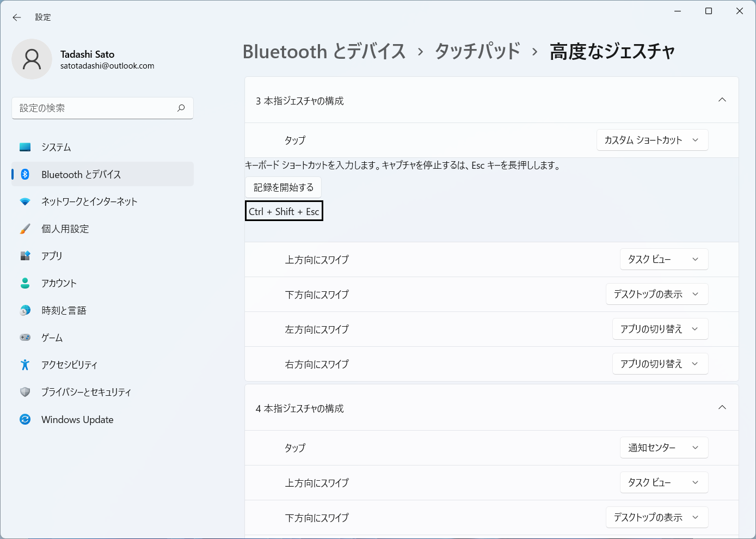Screen dimensions: 756x539
Task: Collapse the 3 本指ジェスチャの構成 section
Action: click(x=722, y=100)
